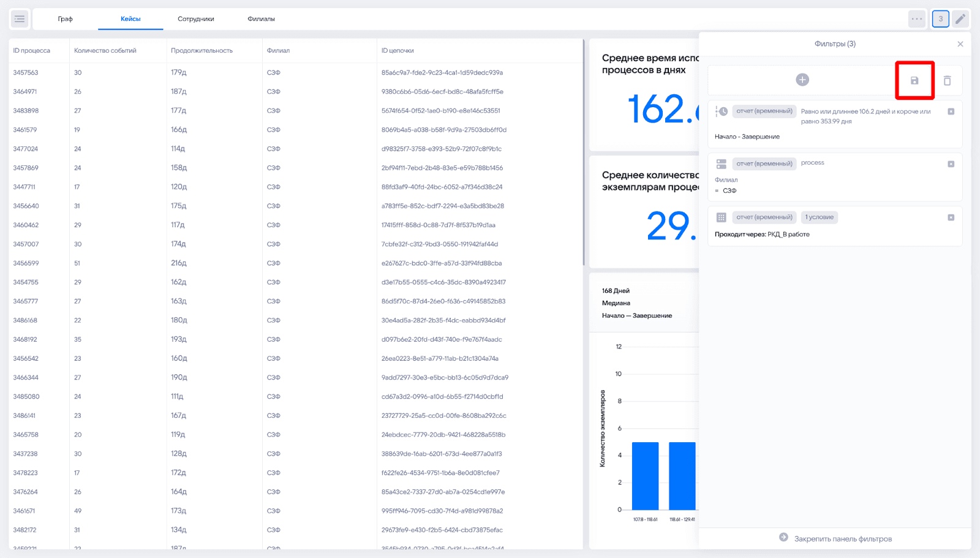Image resolution: width=980 pixels, height=558 pixels.
Task: Select process ID 3454755
Action: pos(26,282)
